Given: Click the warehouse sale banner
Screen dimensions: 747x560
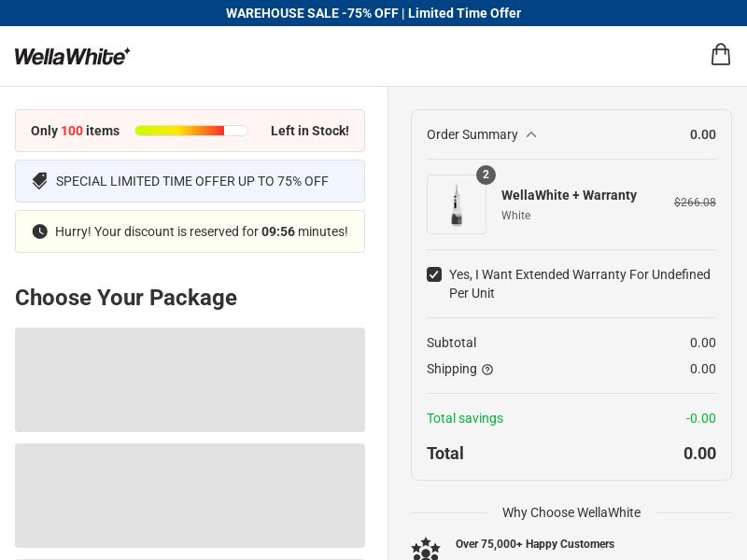Looking at the screenshot, I should point(373,13).
